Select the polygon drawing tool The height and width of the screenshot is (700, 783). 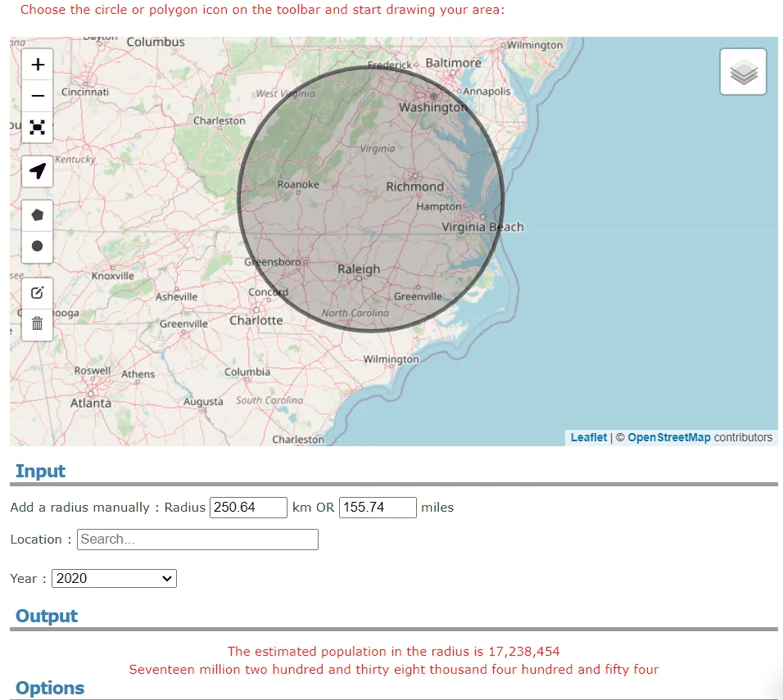point(38,215)
